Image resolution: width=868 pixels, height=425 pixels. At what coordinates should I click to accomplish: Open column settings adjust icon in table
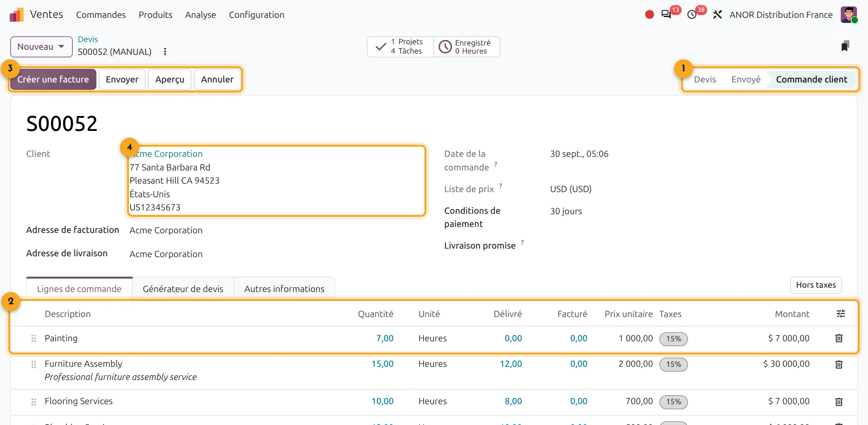(x=841, y=314)
